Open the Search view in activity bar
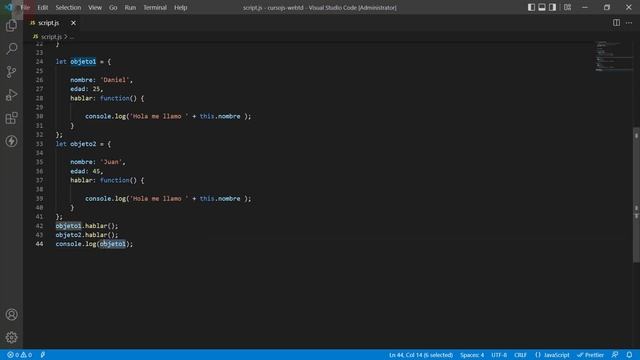The width and height of the screenshot is (640, 360). [11, 49]
